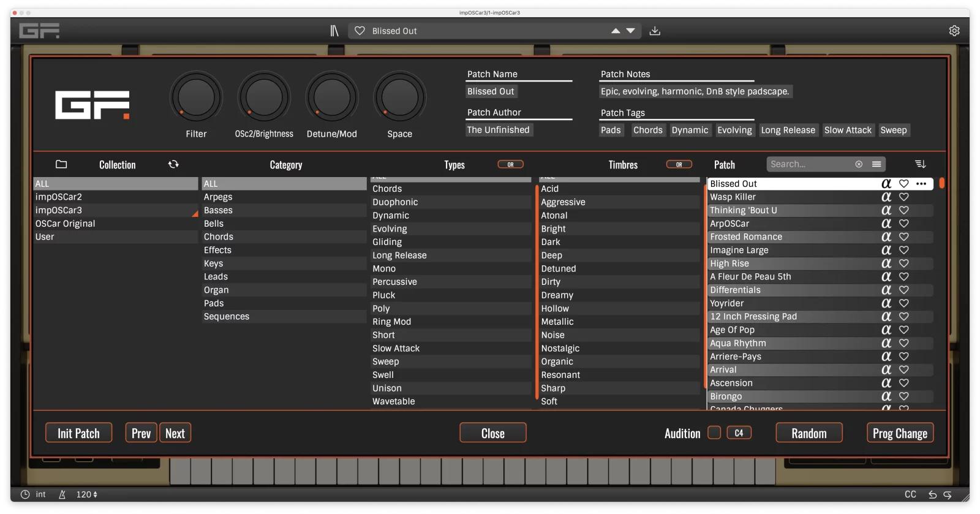Screen dimensions: 980x514
Task: Click the patch list scrollbar thumb
Action: pyautogui.click(x=941, y=183)
